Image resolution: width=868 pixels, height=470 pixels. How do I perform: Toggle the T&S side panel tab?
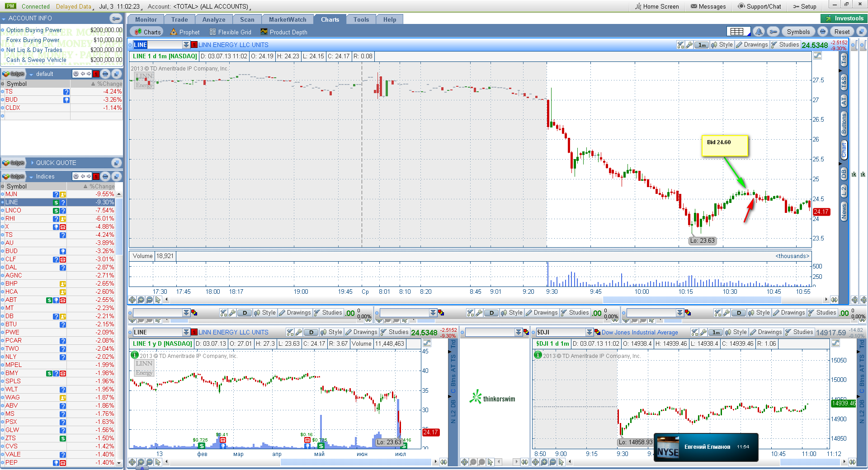844,83
